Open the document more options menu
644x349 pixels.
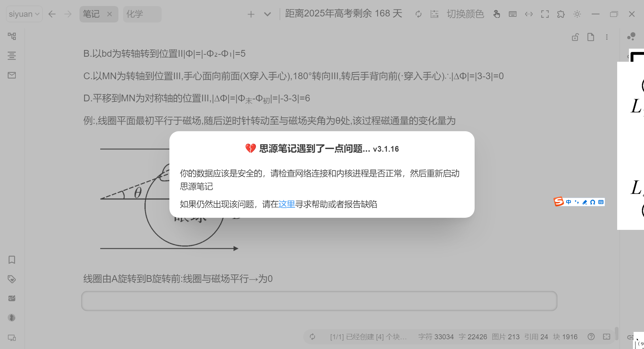607,37
